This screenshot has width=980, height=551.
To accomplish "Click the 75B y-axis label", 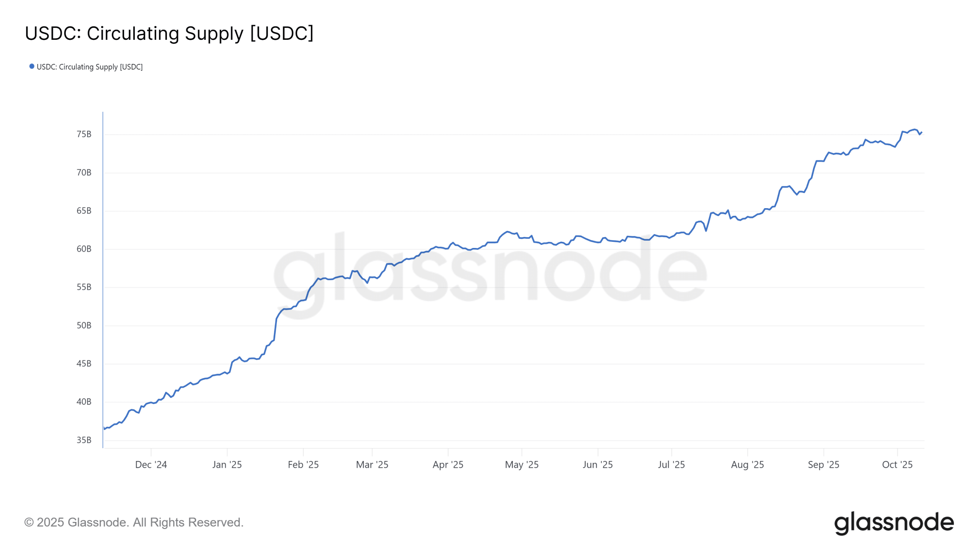I will [84, 134].
